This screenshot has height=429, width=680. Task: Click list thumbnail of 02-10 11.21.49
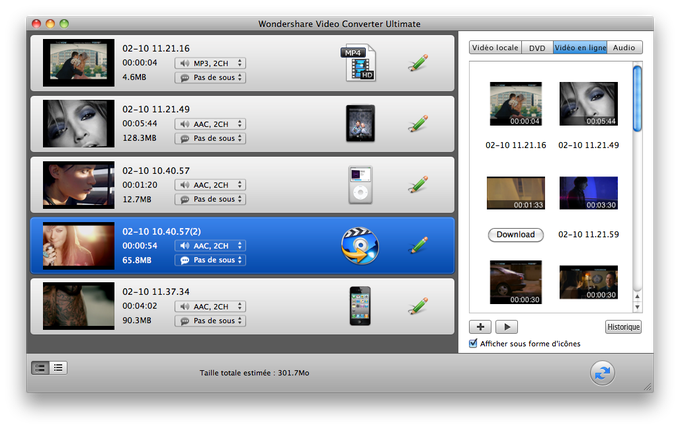coord(78,124)
